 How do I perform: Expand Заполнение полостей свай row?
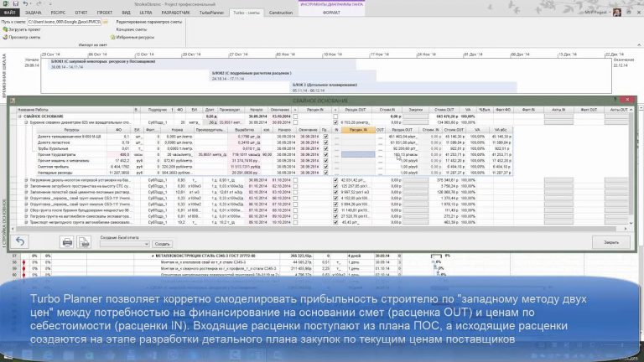26,192
